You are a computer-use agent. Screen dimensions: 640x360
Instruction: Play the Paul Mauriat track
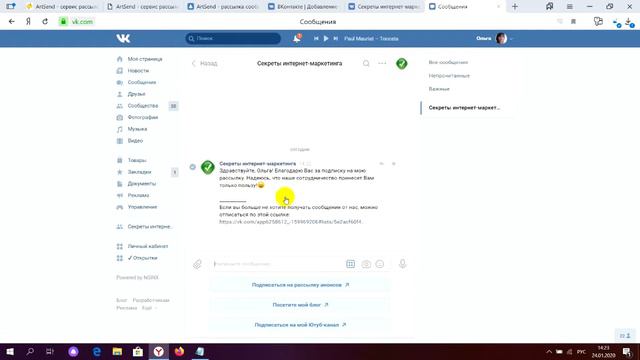pos(326,38)
